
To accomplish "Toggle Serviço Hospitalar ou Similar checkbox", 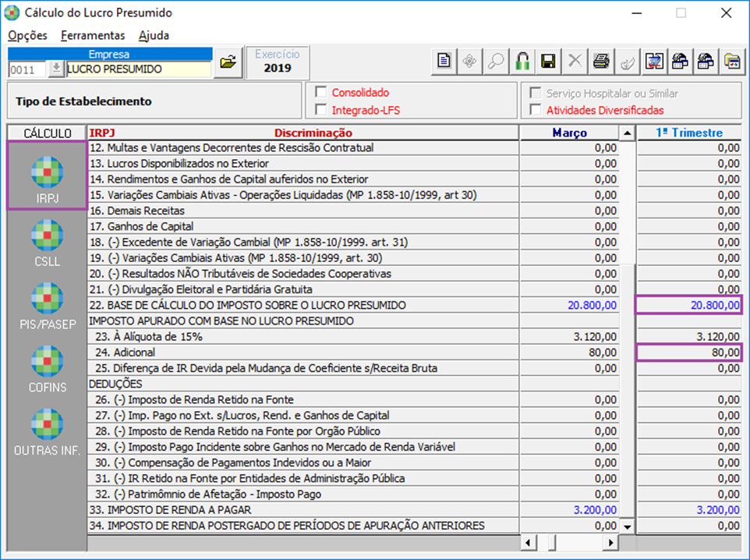I will tap(536, 92).
